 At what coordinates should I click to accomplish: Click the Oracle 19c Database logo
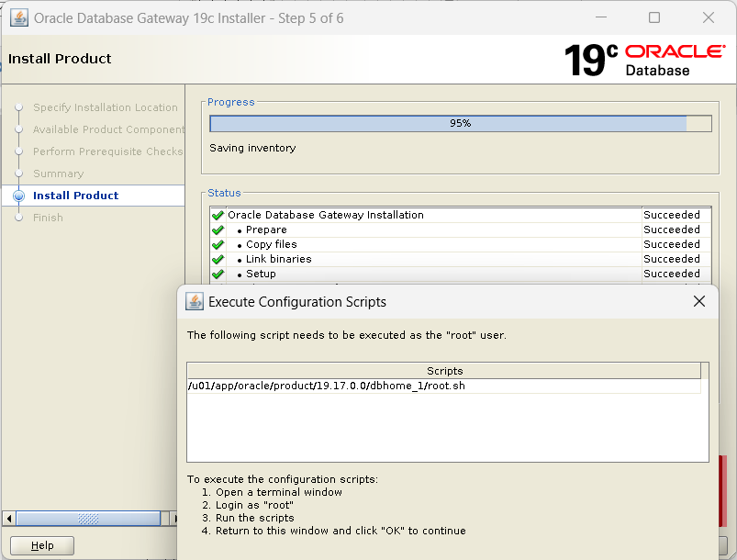click(x=645, y=60)
